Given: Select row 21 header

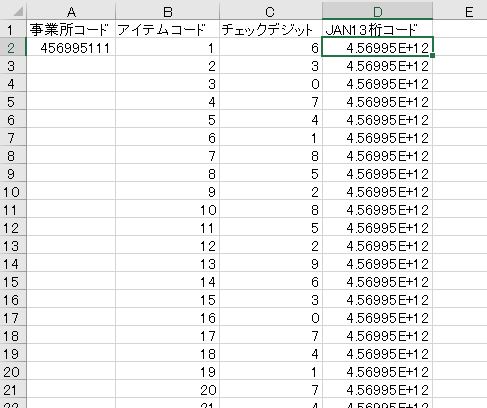Looking at the screenshot, I should (x=13, y=390).
